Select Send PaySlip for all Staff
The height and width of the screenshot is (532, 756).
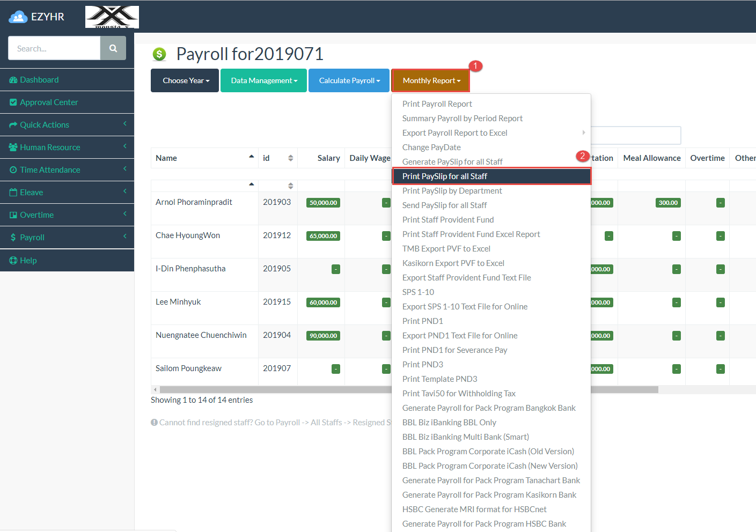[x=444, y=205]
